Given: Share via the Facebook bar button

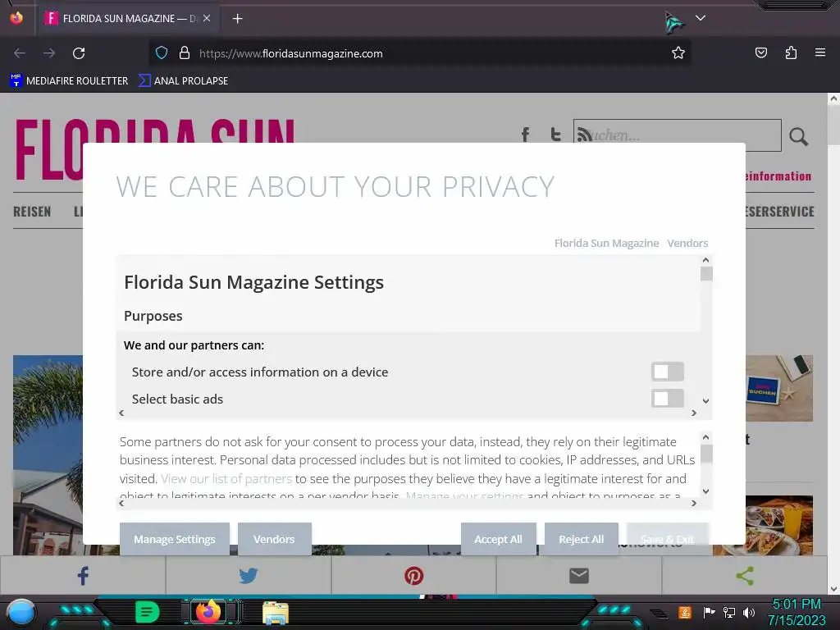Looking at the screenshot, I should [x=83, y=576].
